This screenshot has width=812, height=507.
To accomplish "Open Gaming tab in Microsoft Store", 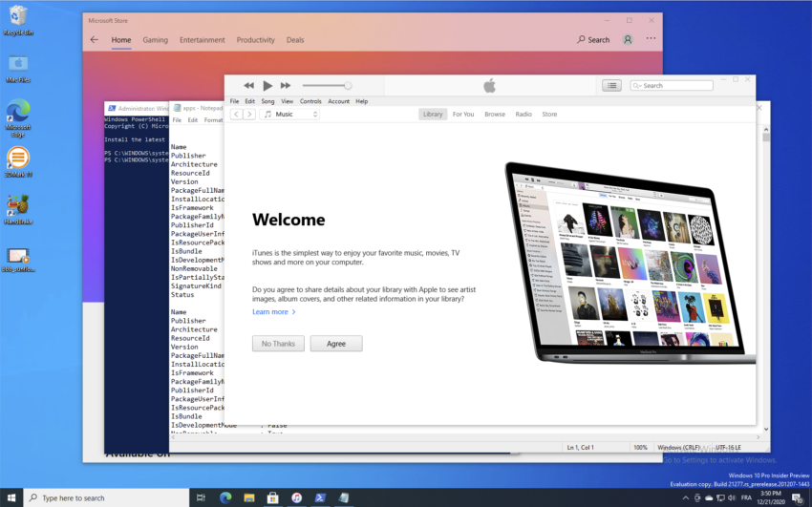I will [156, 40].
